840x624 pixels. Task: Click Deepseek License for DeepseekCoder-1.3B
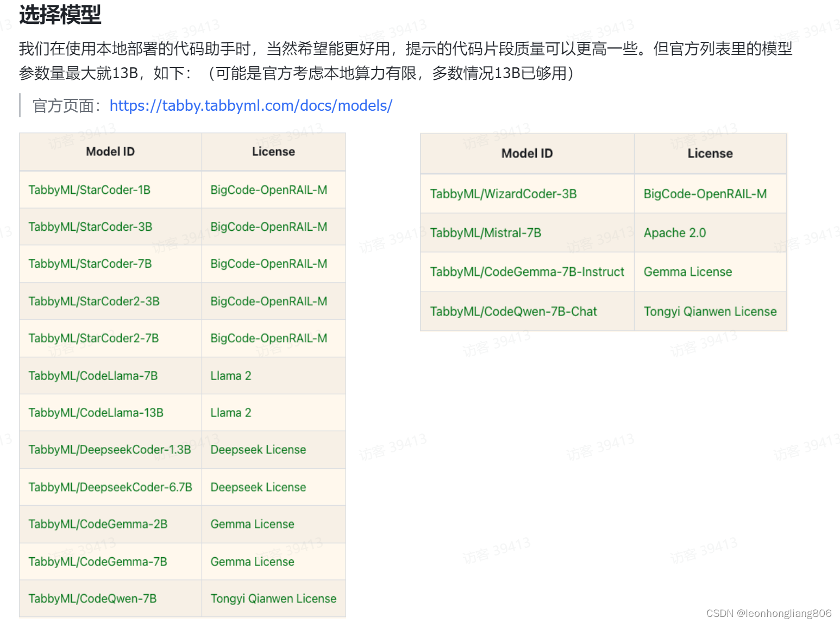pyautogui.click(x=259, y=450)
